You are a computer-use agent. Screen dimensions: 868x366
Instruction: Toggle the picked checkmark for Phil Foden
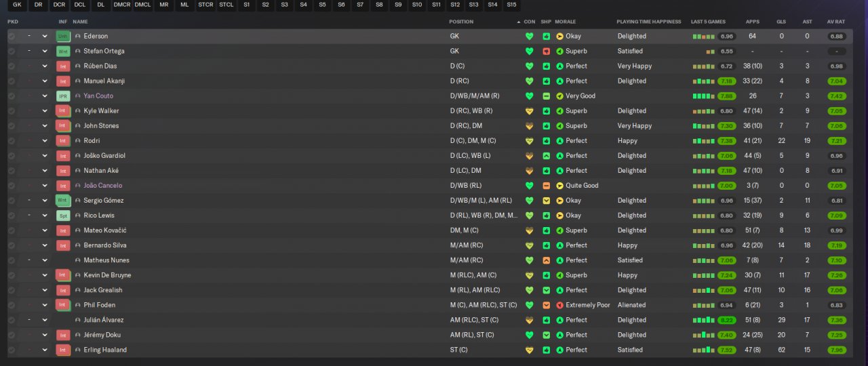click(12, 305)
